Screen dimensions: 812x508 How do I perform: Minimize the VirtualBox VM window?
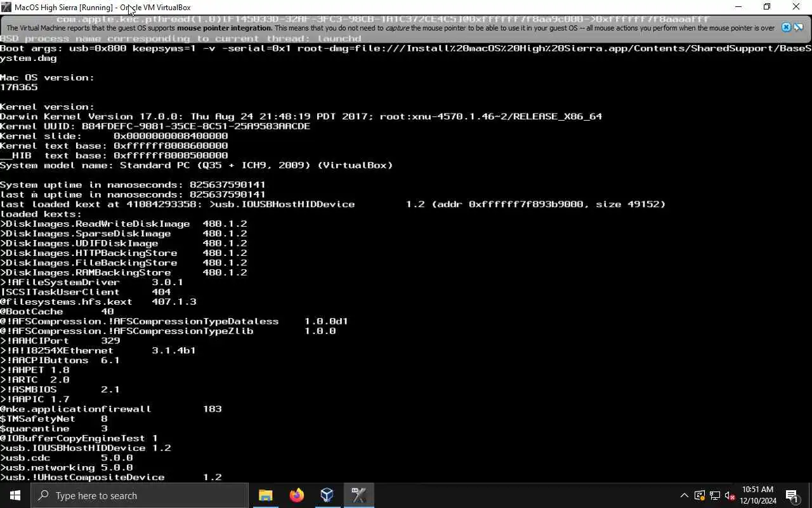click(738, 7)
